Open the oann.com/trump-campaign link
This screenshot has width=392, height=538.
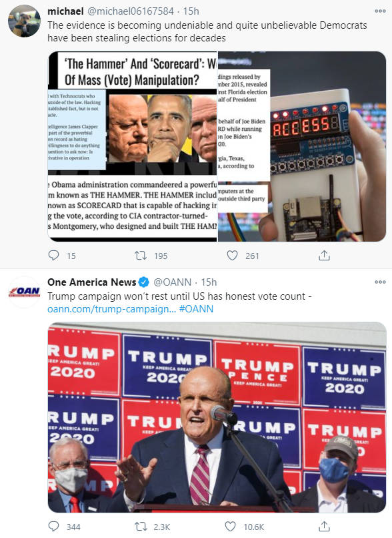[112, 309]
